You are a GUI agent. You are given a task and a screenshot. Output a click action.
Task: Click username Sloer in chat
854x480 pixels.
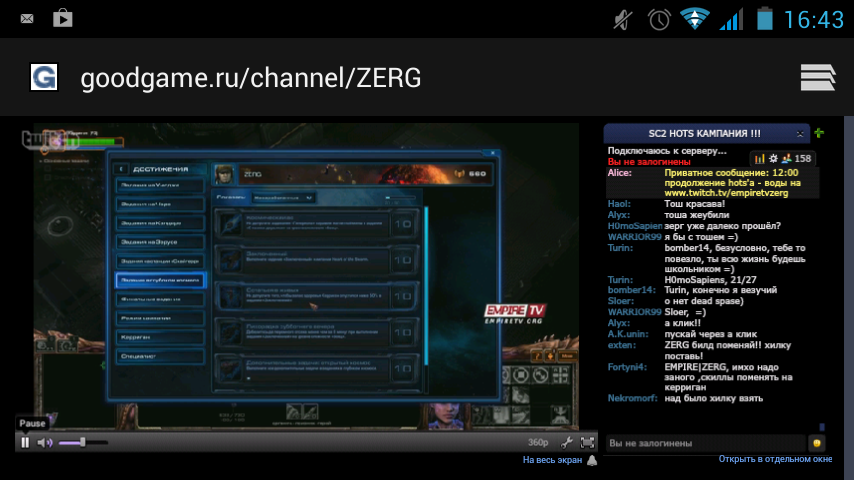click(x=620, y=301)
